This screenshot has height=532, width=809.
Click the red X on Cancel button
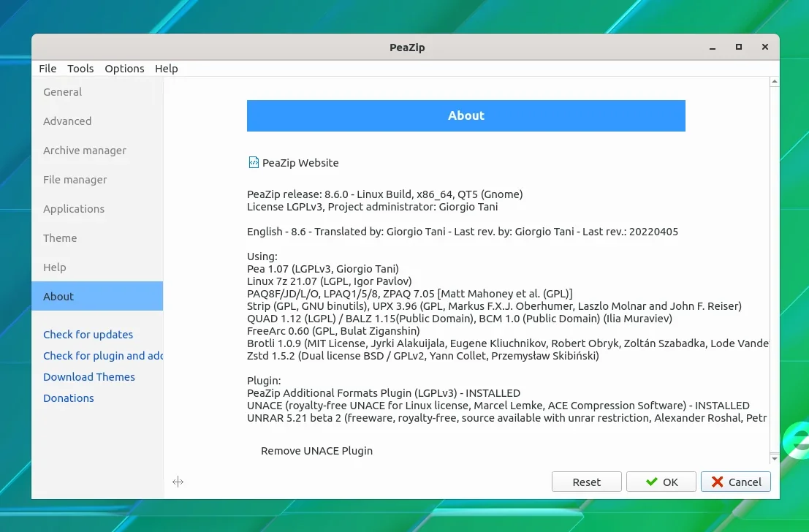pyautogui.click(x=717, y=482)
